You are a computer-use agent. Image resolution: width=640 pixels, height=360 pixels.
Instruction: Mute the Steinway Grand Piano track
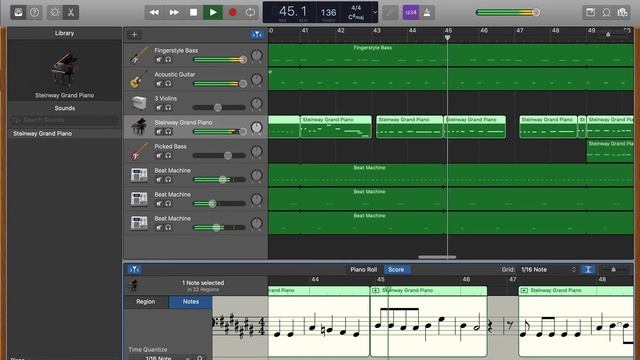159,131
